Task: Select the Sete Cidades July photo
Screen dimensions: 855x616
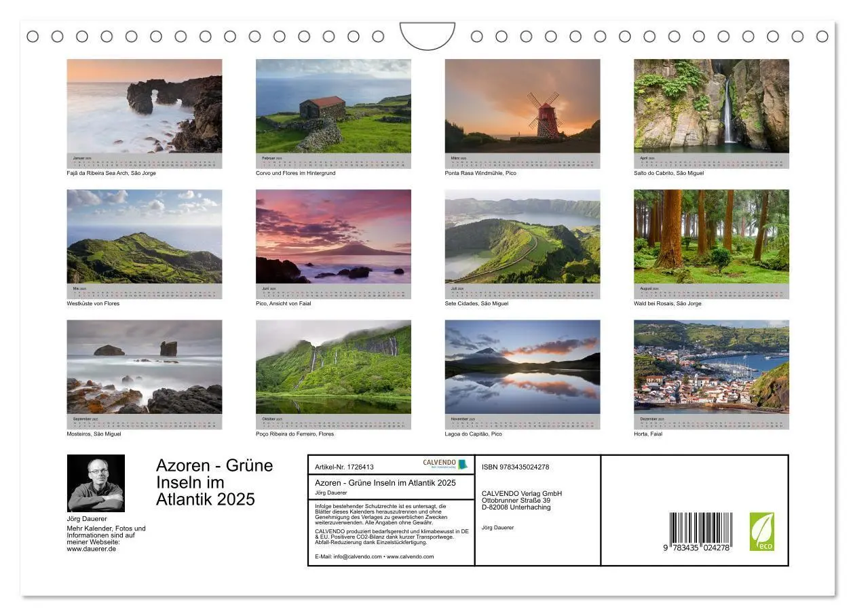Action: pos(522,236)
